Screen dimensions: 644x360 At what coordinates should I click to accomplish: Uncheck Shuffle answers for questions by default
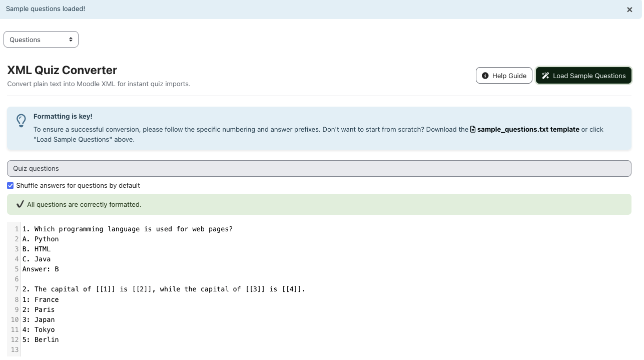(11, 185)
